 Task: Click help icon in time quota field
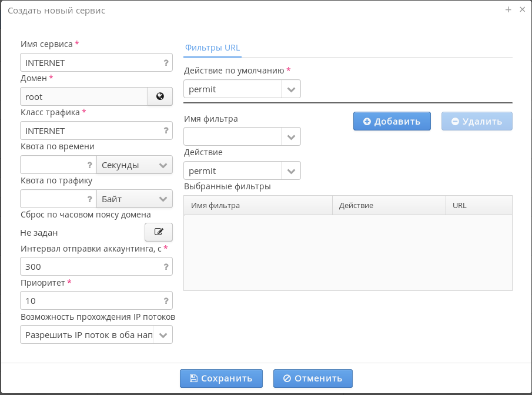89,165
